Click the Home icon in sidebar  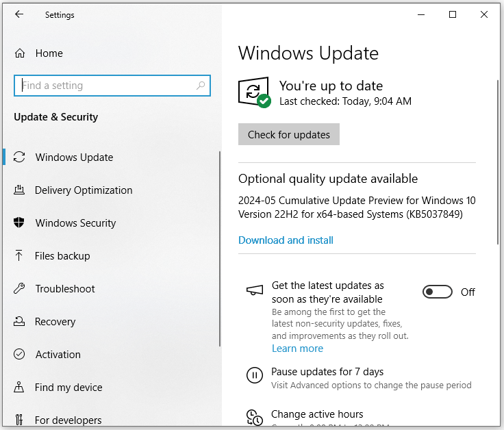[x=20, y=53]
